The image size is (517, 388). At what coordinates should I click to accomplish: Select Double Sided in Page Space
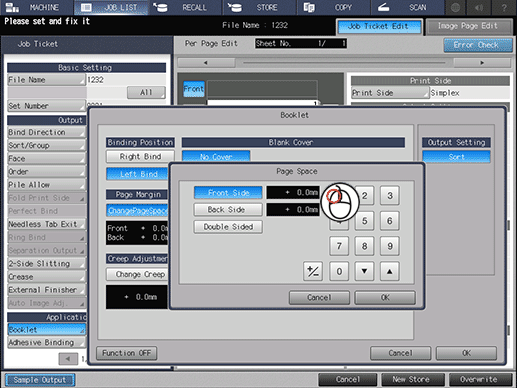coord(228,227)
